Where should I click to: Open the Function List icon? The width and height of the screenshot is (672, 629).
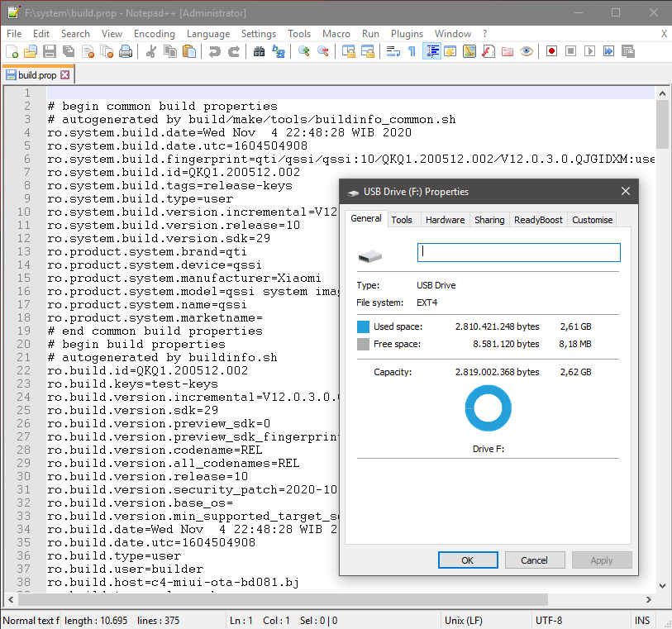coord(489,51)
